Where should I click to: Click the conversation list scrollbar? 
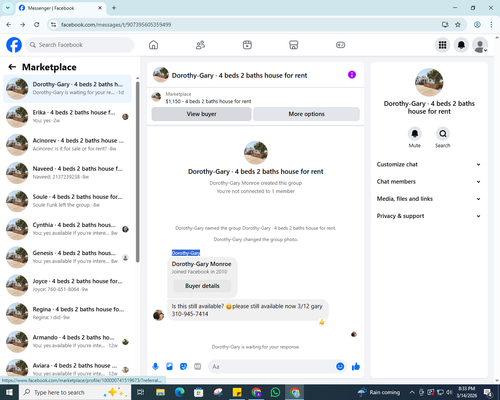coord(138,172)
